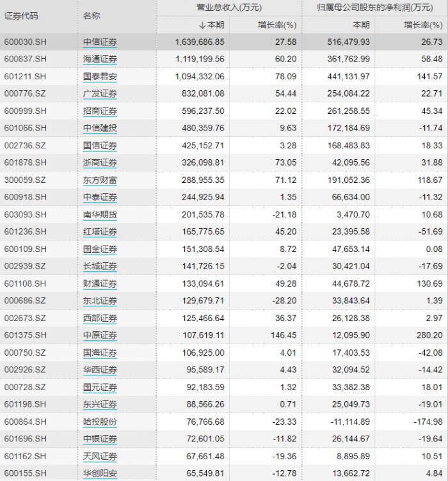Open the 国泰君安 stock link
448x481 pixels.
tap(100, 76)
